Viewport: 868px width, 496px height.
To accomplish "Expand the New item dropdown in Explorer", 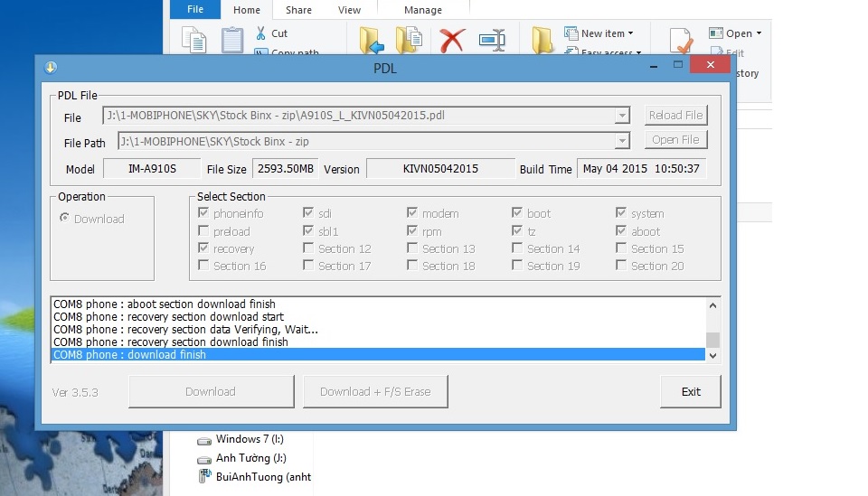I will 630,33.
